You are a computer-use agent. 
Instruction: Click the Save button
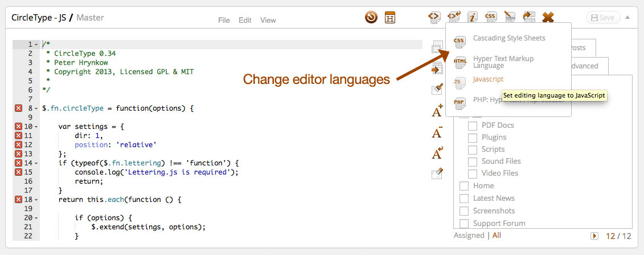point(602,18)
